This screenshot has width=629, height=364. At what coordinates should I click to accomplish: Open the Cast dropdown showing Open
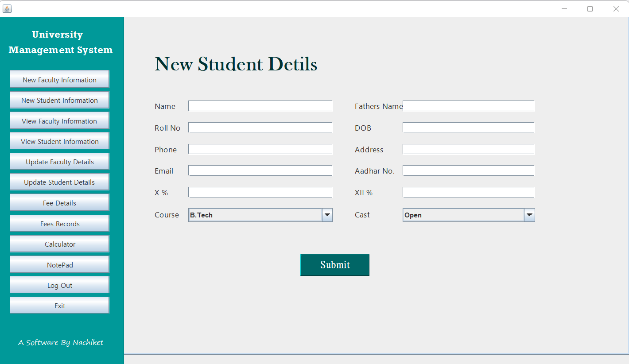pyautogui.click(x=529, y=215)
